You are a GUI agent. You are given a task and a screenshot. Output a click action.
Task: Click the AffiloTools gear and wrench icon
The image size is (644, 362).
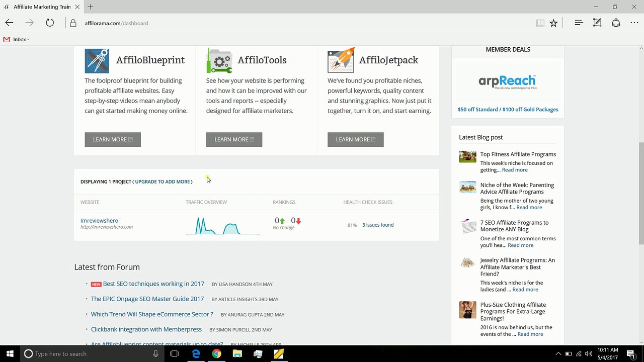click(219, 61)
